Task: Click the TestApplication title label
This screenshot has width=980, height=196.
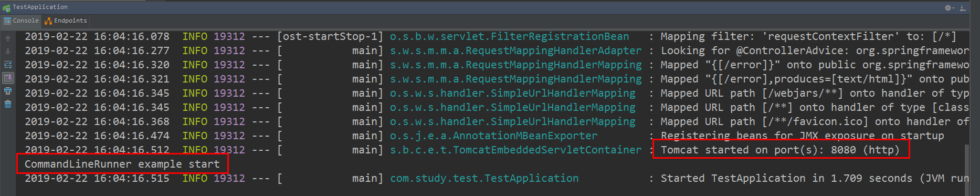Action: [x=40, y=7]
